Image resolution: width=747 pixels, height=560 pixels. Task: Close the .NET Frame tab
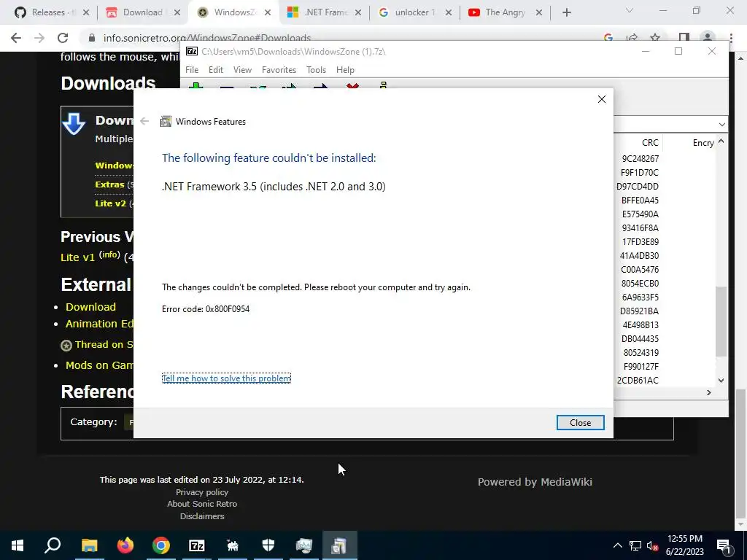358,12
